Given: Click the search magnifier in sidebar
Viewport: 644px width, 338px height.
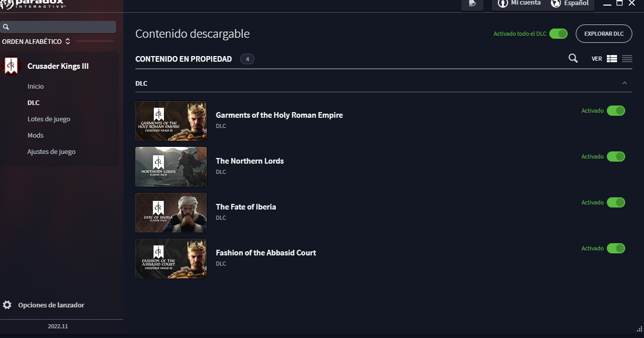Looking at the screenshot, I should point(6,27).
